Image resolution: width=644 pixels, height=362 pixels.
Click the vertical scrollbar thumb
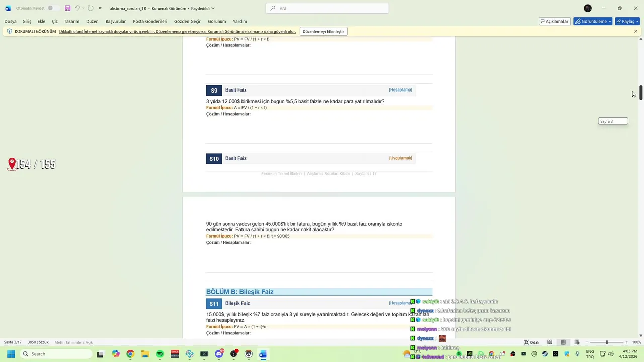[x=641, y=93]
